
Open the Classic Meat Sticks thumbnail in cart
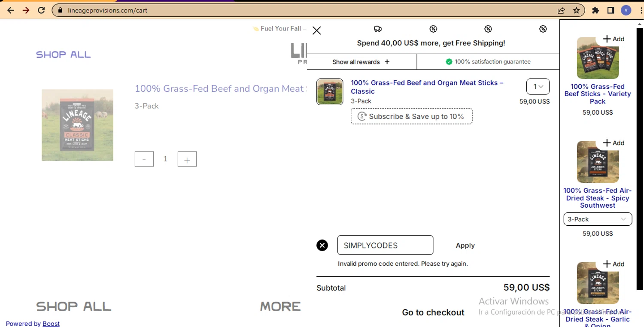330,92
